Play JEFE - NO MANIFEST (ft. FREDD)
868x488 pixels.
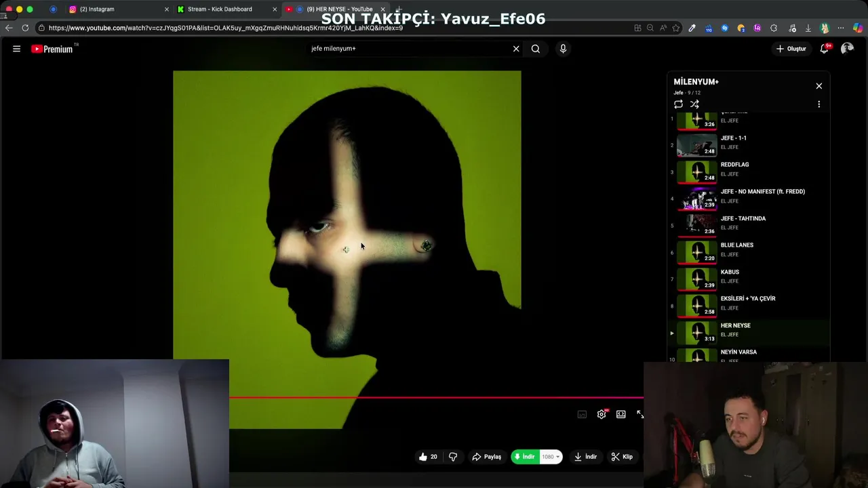pos(749,199)
